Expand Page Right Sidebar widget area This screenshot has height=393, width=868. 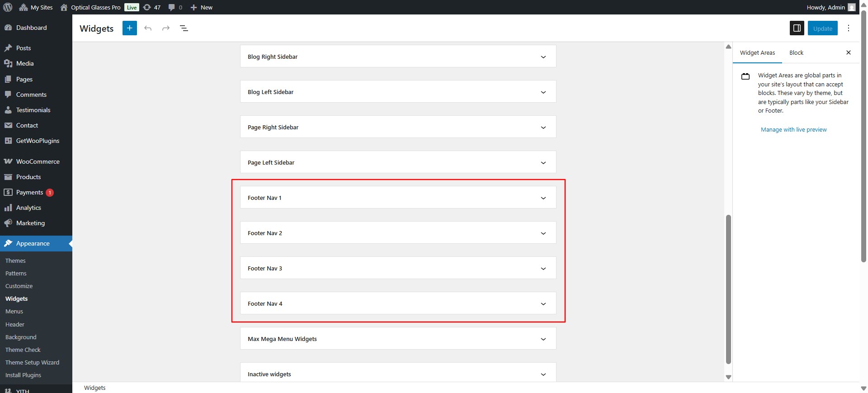point(398,127)
